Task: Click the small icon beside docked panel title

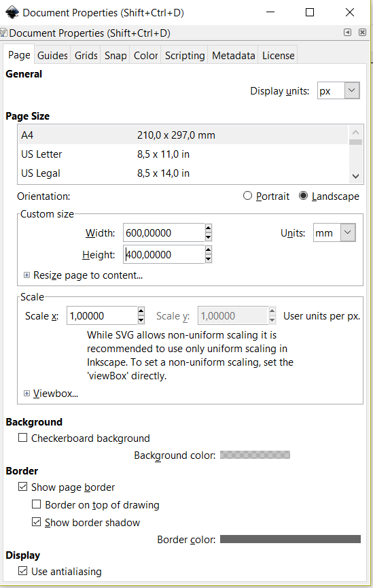Action: tap(4, 33)
